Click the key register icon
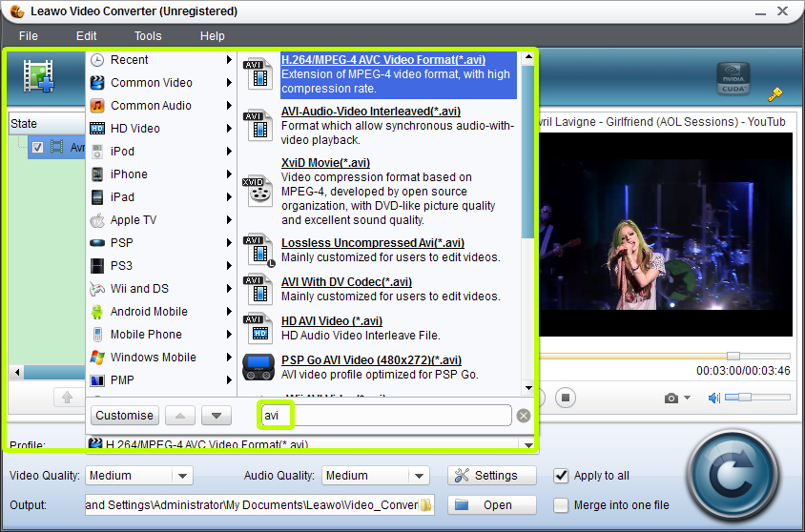805x532 pixels. (774, 93)
